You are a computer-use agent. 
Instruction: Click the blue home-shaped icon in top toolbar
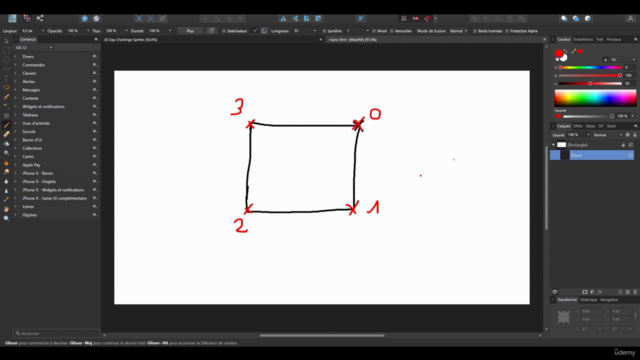(84, 18)
